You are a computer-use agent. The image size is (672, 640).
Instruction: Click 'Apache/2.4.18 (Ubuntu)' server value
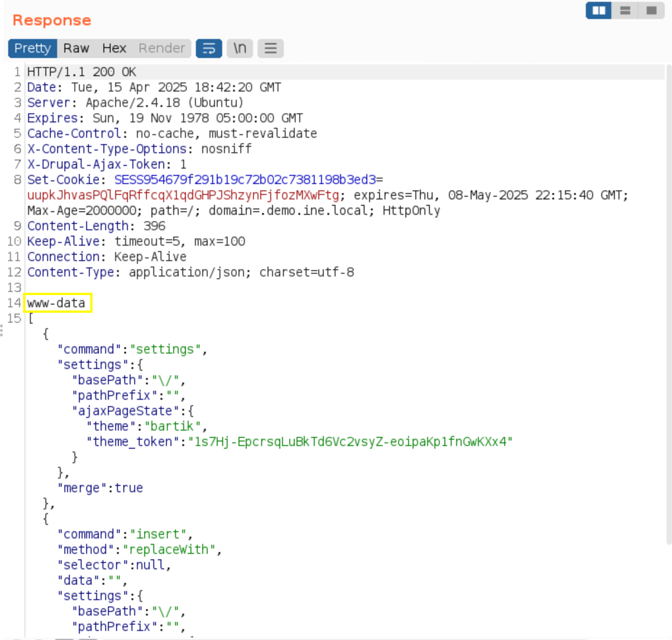coord(165,102)
